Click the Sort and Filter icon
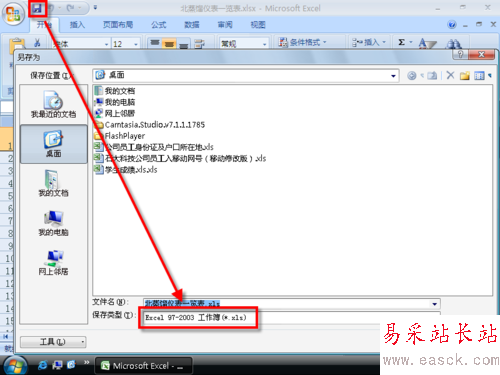The height and width of the screenshot is (375, 500). pyautogui.click(x=427, y=43)
